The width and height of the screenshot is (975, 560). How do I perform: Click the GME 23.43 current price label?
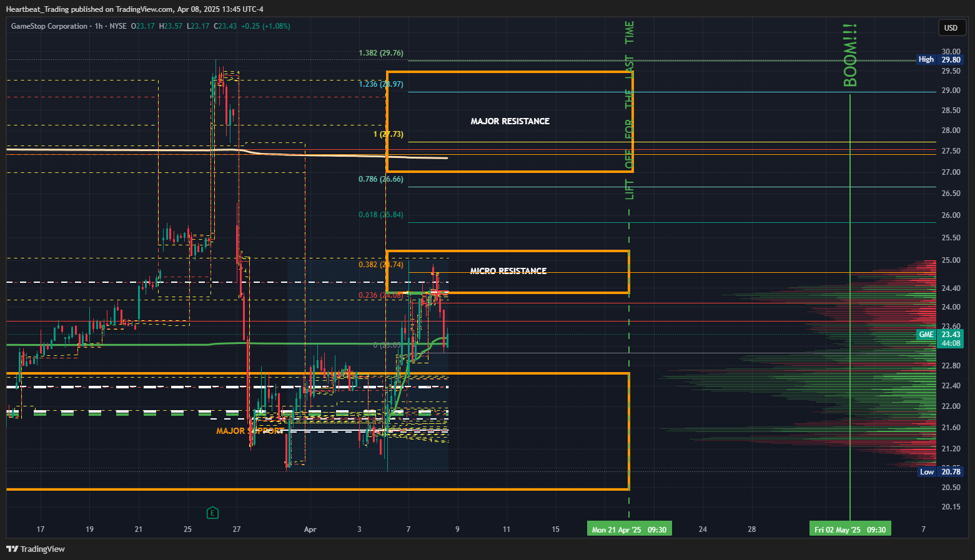940,338
